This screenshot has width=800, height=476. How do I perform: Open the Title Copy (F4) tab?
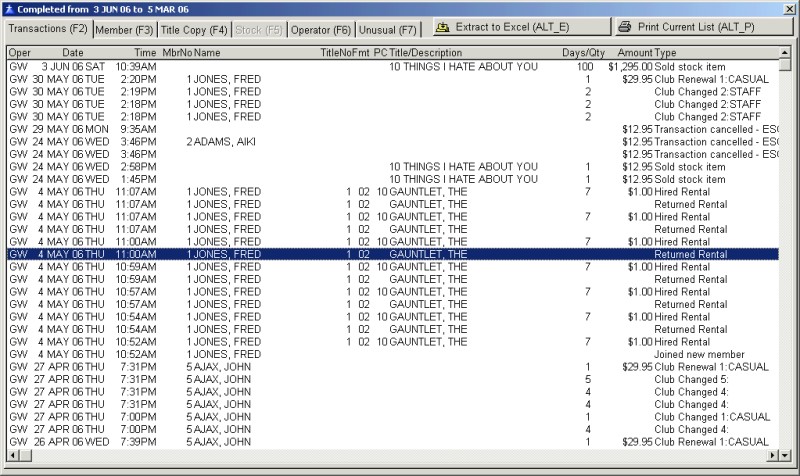[x=195, y=30]
